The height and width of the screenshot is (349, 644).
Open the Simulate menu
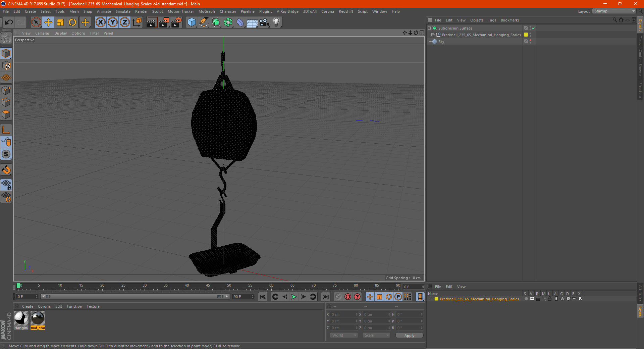click(123, 11)
